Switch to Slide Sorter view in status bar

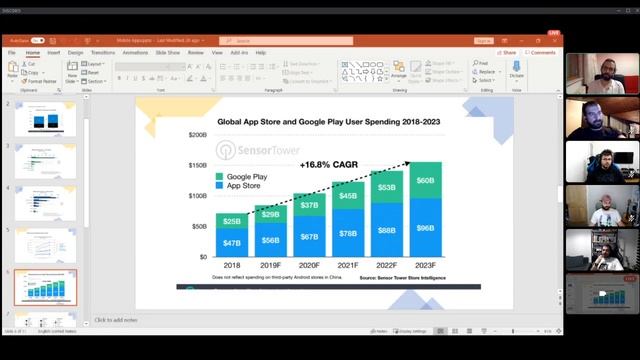click(455, 331)
